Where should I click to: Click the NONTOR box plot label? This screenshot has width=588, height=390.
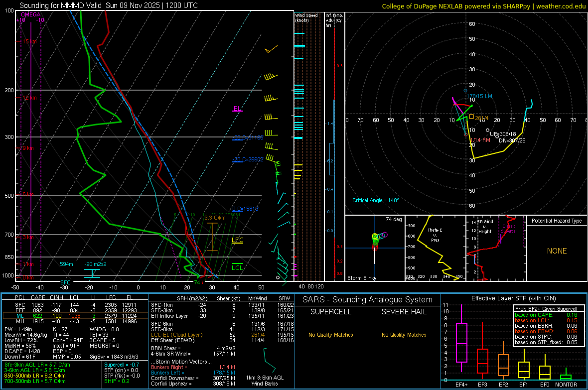click(x=566, y=385)
